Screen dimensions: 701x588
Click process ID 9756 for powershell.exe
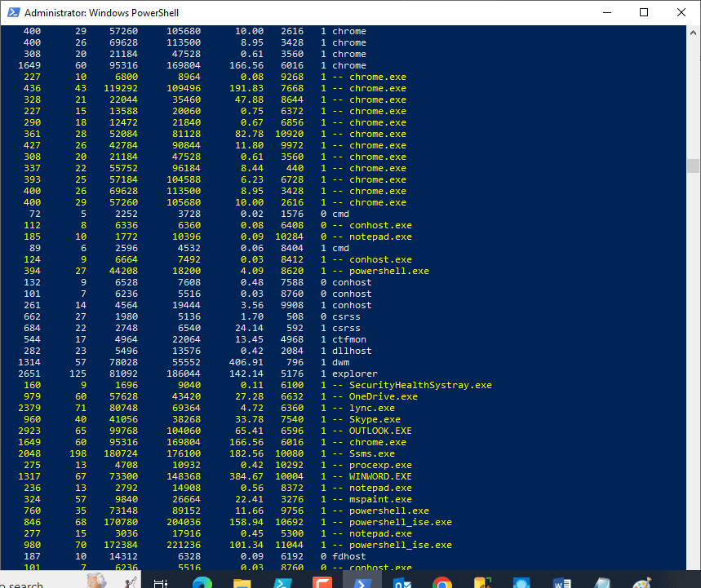(292, 511)
